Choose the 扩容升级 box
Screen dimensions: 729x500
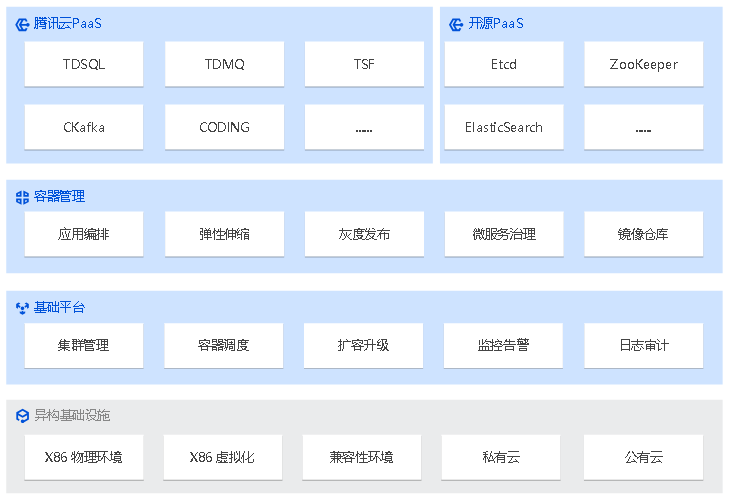tap(364, 346)
